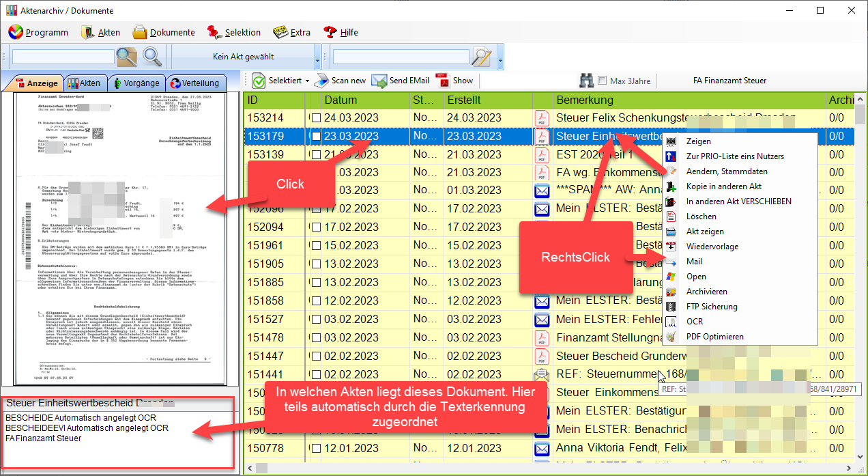Sort the list by the ID column header
The image size is (868, 476).
(274, 100)
